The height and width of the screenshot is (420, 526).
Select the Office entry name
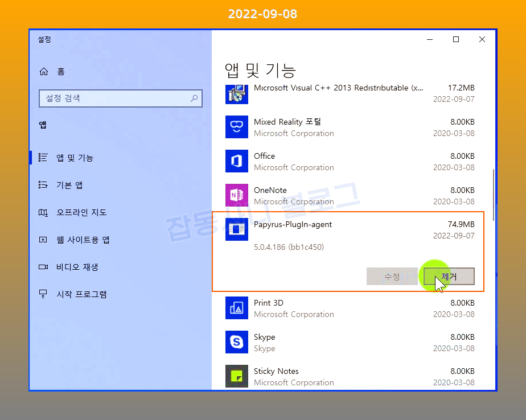[x=264, y=156]
